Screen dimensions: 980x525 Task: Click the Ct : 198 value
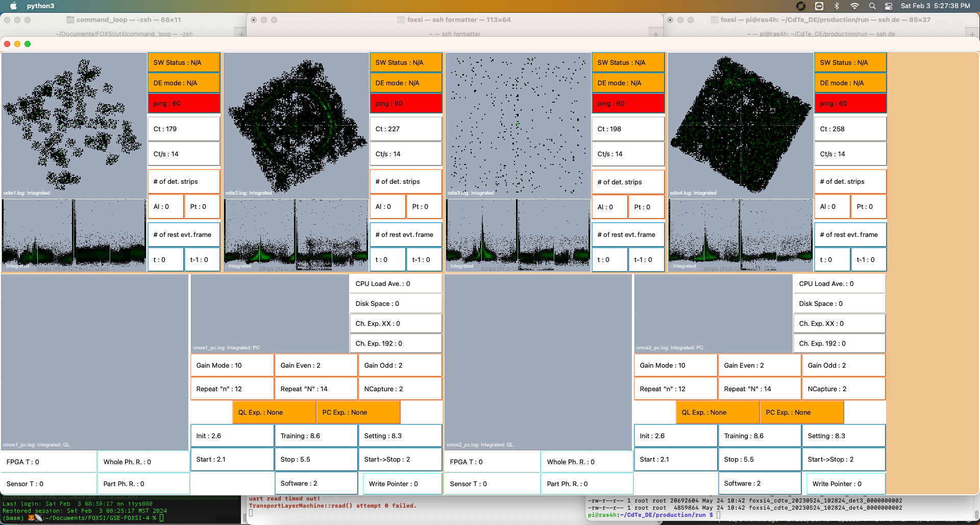[x=628, y=129]
